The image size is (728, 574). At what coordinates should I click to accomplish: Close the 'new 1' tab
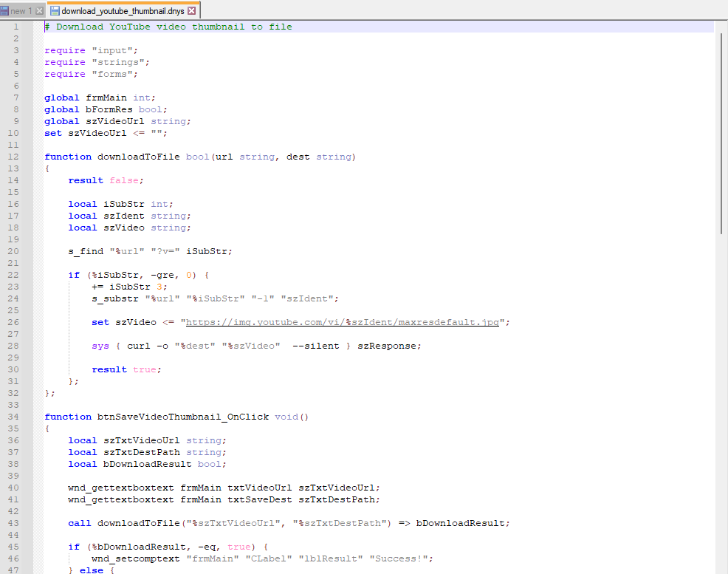(x=39, y=10)
